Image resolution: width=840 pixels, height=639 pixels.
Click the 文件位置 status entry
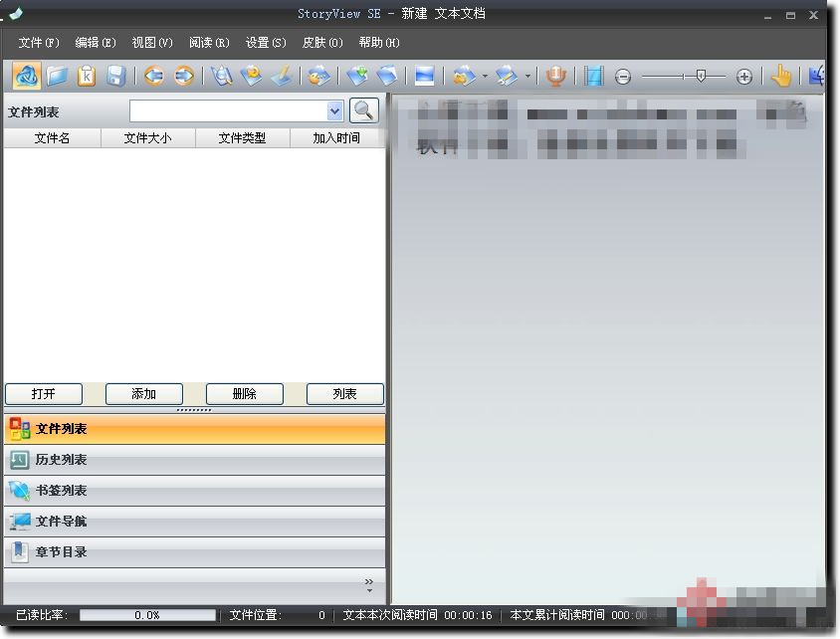(277, 615)
